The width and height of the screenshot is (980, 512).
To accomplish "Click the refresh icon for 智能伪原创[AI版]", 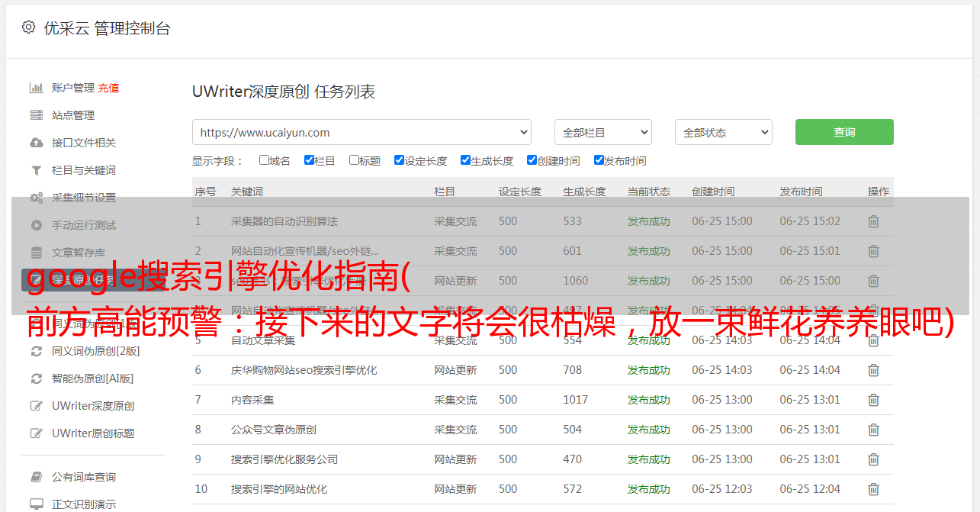I will (x=36, y=378).
